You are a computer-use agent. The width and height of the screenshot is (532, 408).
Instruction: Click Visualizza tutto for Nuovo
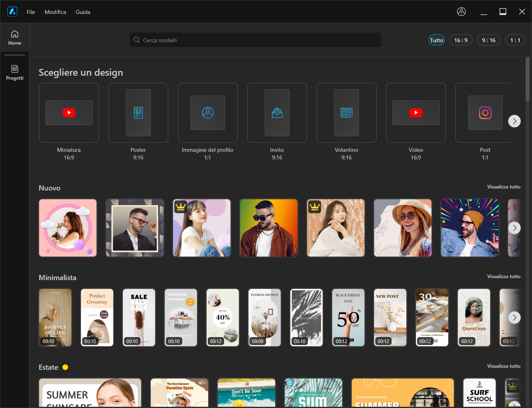point(504,187)
